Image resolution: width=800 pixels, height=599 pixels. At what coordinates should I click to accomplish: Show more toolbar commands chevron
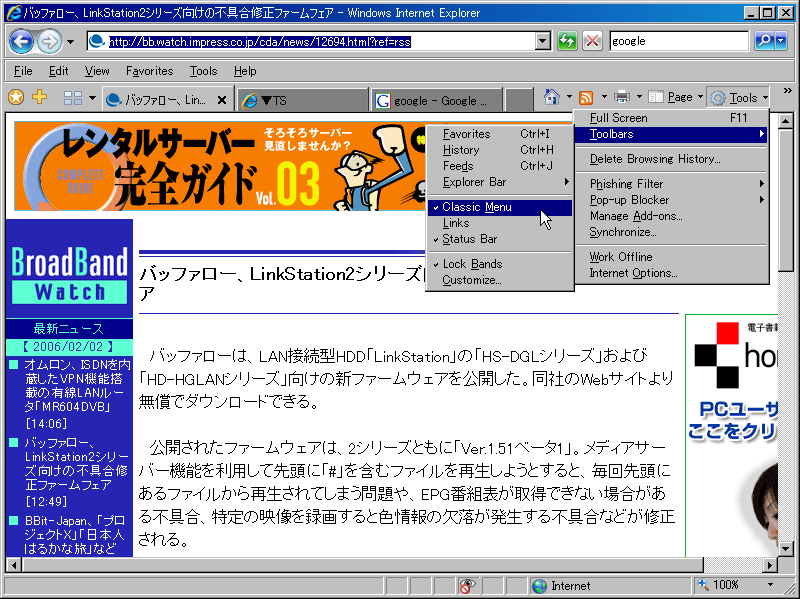pyautogui.click(x=787, y=91)
